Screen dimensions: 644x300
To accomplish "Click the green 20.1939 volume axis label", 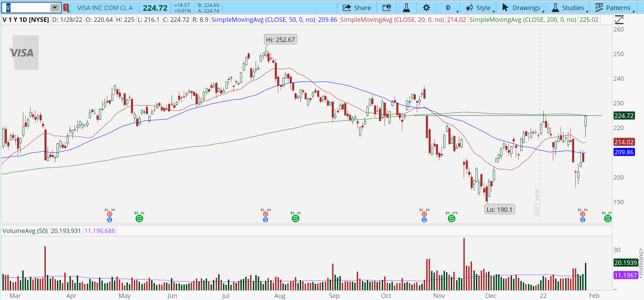I will [626, 263].
